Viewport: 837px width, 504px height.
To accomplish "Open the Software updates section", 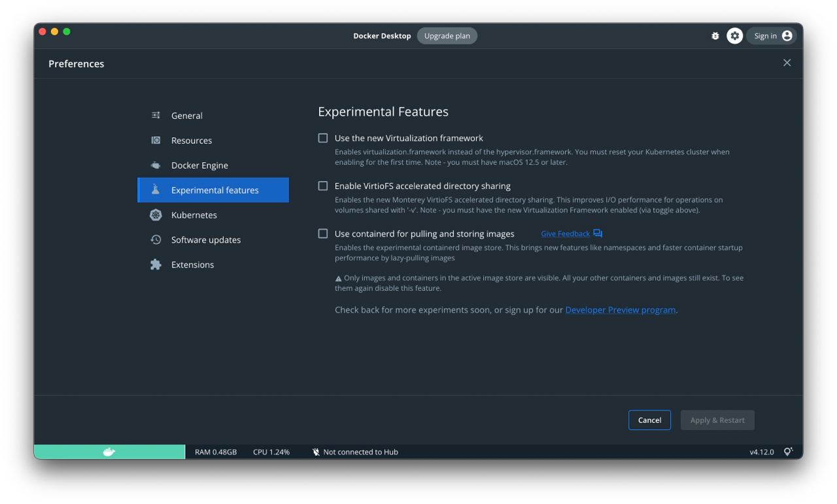I will pos(213,240).
